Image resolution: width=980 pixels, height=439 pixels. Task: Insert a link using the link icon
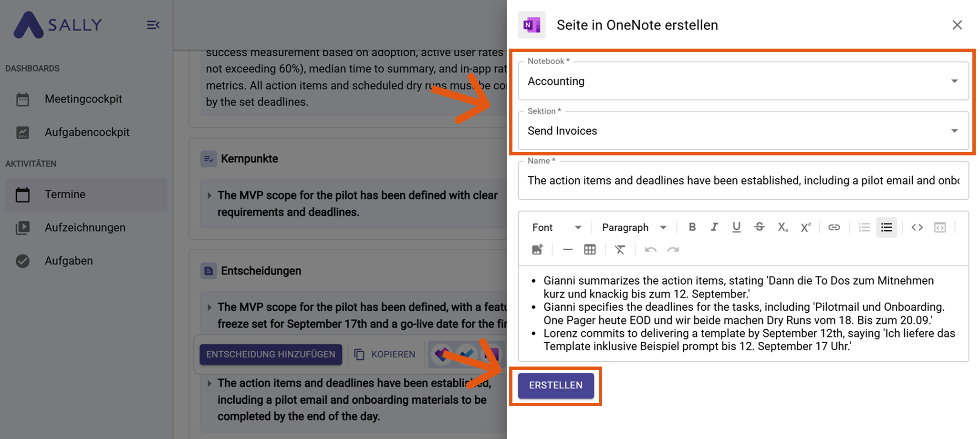(834, 227)
